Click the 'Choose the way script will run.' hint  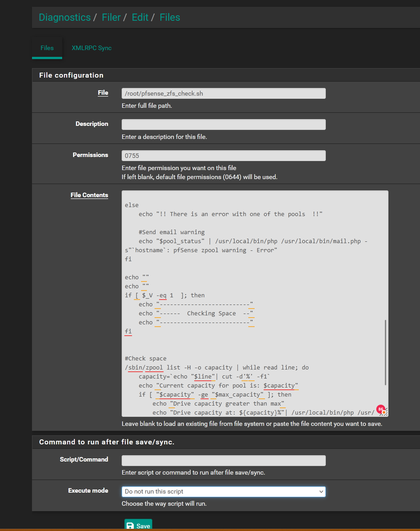click(x=164, y=503)
